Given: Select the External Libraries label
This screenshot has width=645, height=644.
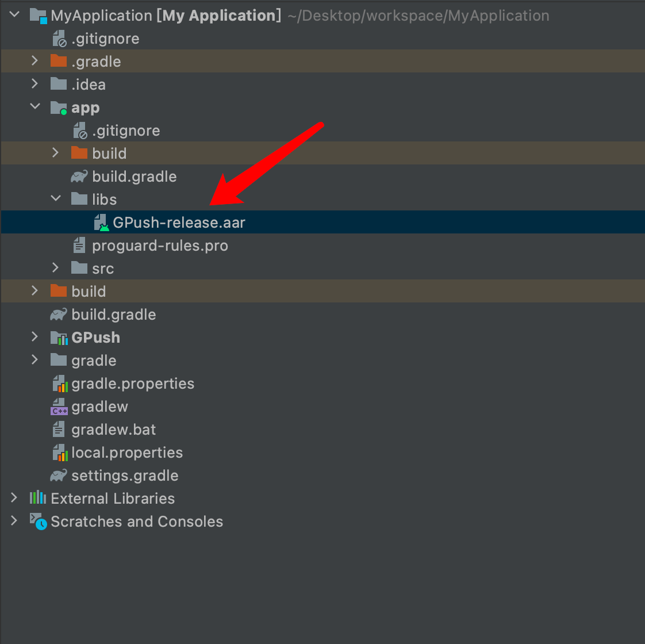Looking at the screenshot, I should [113, 499].
